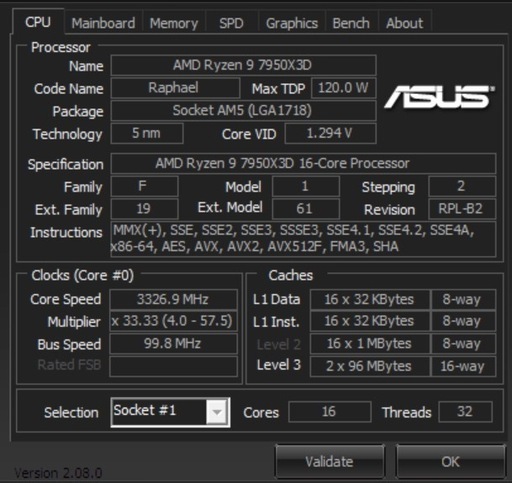This screenshot has height=483, width=512.
Task: Click the Level 3 2 x 96 MBytes value
Action: pos(370,366)
